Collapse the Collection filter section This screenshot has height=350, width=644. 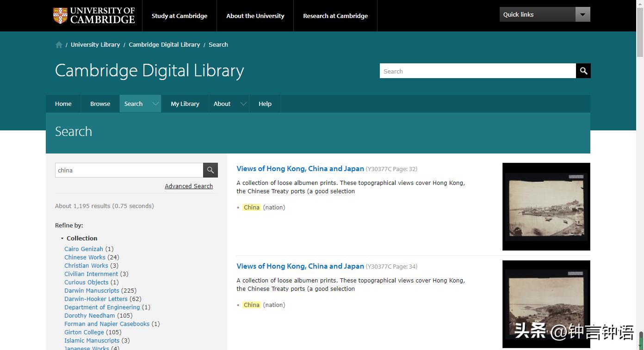coord(62,239)
